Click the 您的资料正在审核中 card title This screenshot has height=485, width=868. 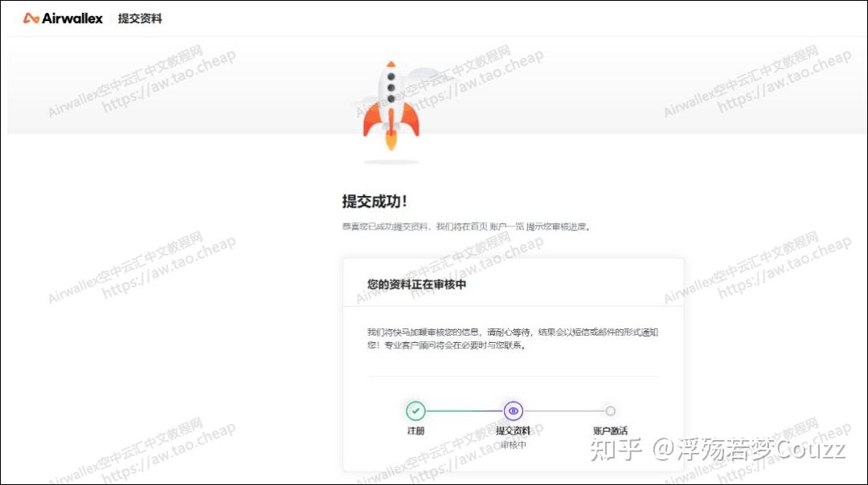tap(418, 284)
